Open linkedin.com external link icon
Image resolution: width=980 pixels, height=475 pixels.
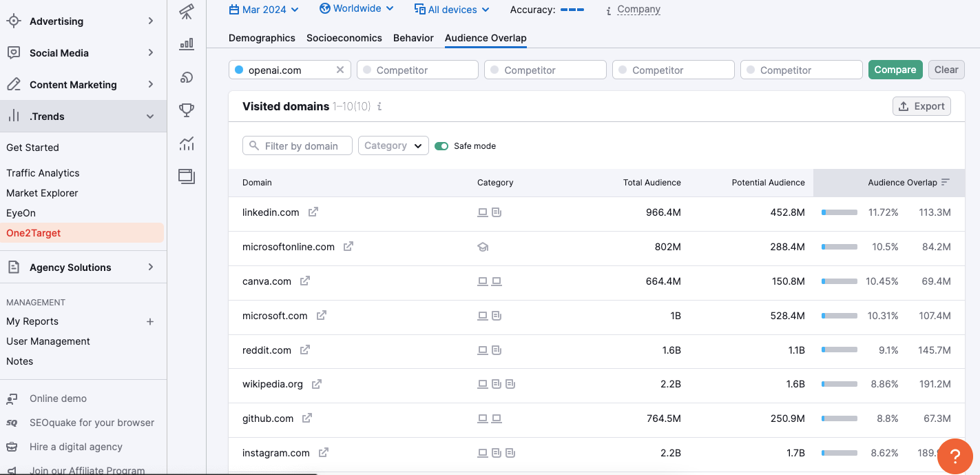(313, 212)
